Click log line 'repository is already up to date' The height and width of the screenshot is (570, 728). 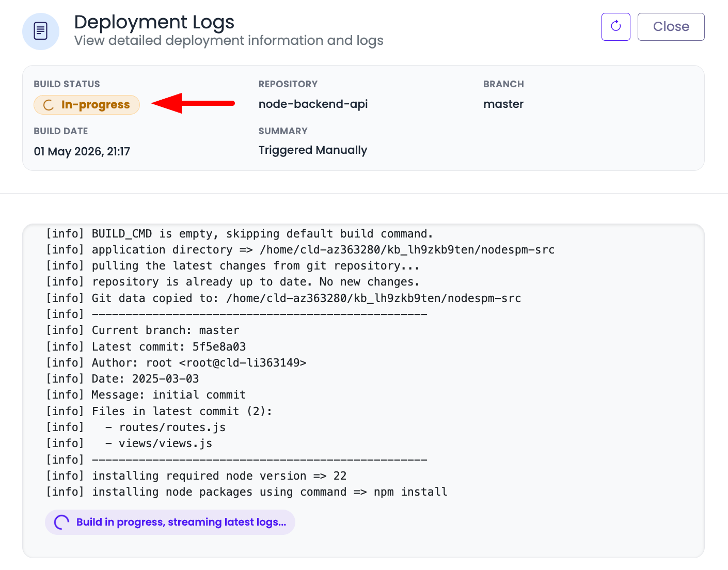tap(233, 282)
